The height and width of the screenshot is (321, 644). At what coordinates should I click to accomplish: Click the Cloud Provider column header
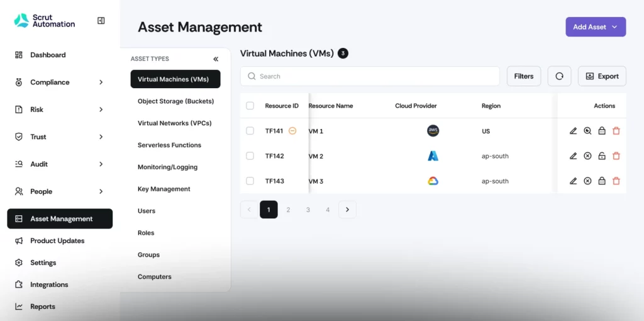(x=416, y=106)
